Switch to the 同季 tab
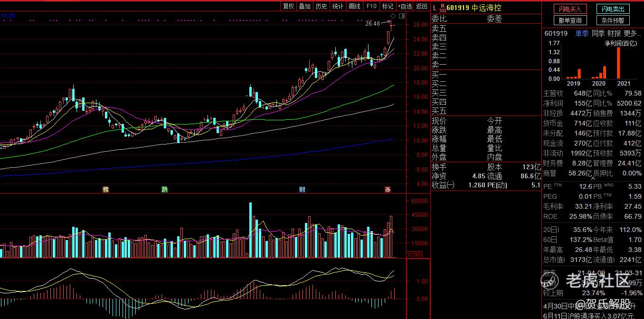Viewport: 644px width, 319px height. [598, 33]
